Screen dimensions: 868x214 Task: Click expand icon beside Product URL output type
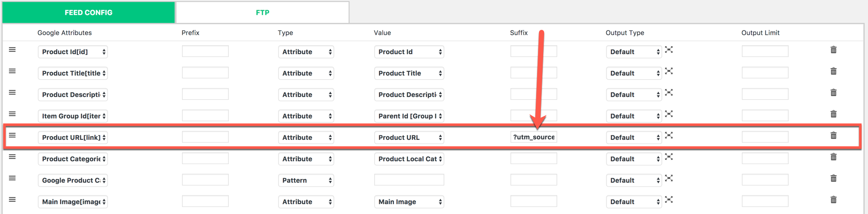pos(669,136)
